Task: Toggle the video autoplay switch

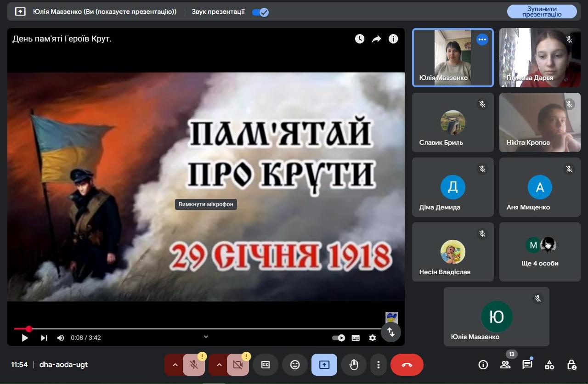Action: (x=339, y=338)
